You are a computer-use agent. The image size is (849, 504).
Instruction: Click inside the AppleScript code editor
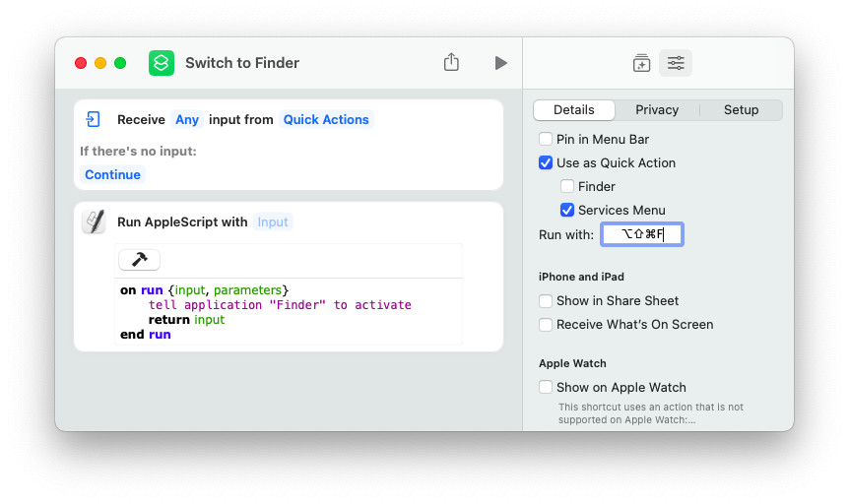[x=289, y=312]
